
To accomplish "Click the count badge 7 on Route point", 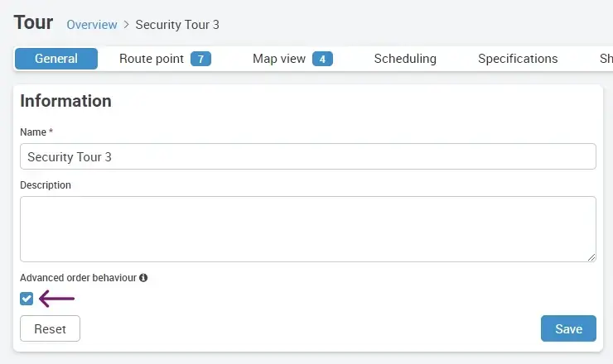I will (200, 59).
